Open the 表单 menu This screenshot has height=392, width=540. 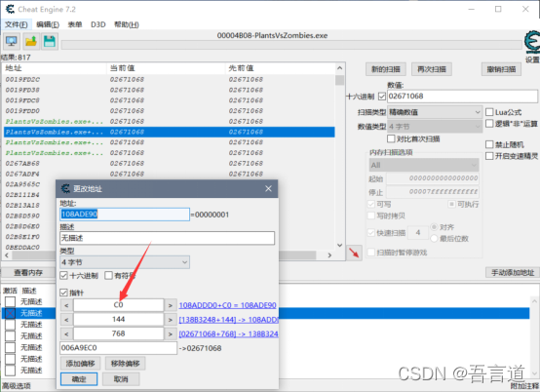pyautogui.click(x=75, y=24)
